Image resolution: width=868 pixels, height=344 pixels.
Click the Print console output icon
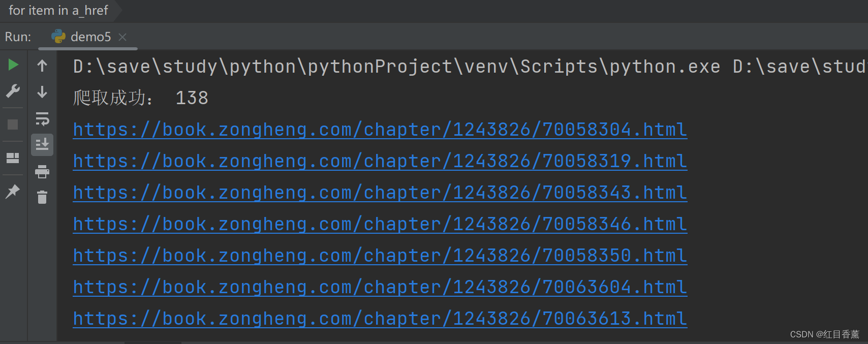point(42,172)
